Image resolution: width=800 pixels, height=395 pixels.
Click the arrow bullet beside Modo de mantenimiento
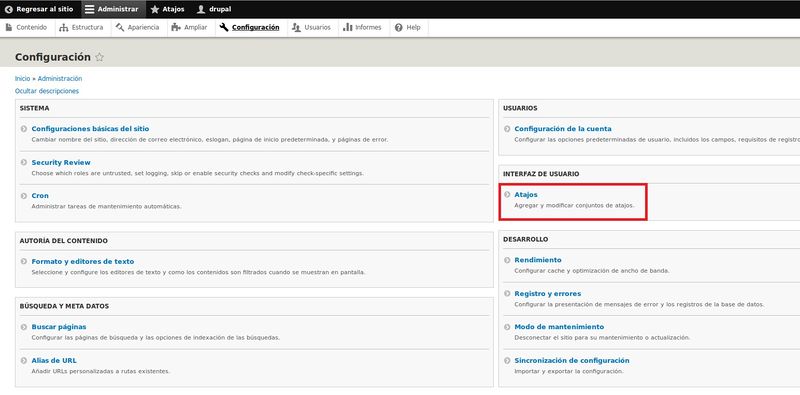click(507, 327)
